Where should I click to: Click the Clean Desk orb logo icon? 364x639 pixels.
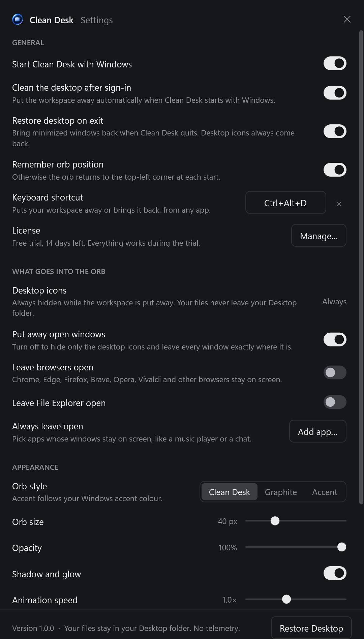tap(18, 20)
